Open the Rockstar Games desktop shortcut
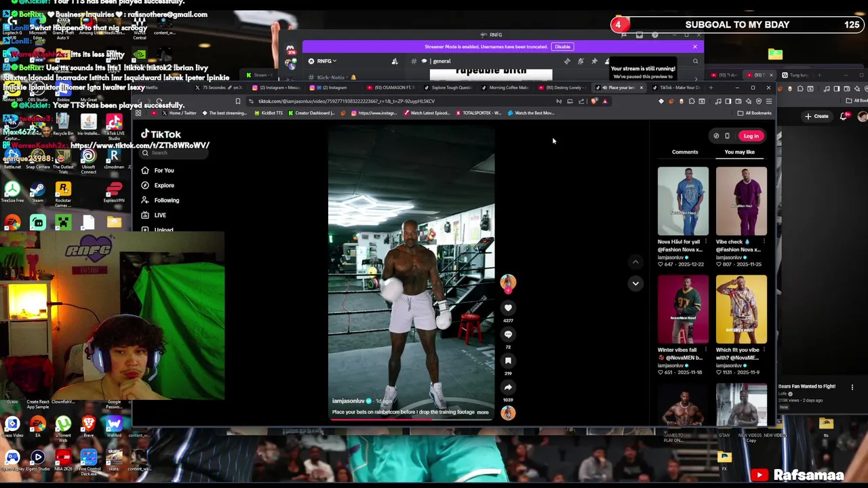 pos(63,193)
